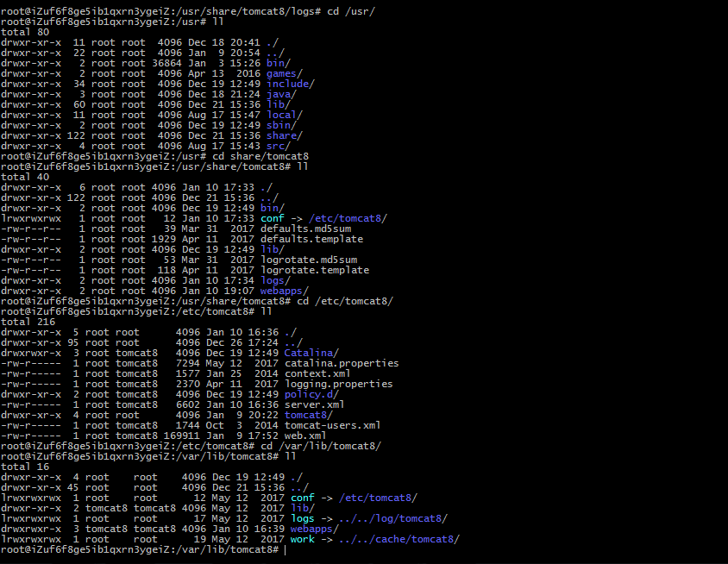Click the size value '169911'
This screenshot has width=728, height=564.
[x=181, y=436]
